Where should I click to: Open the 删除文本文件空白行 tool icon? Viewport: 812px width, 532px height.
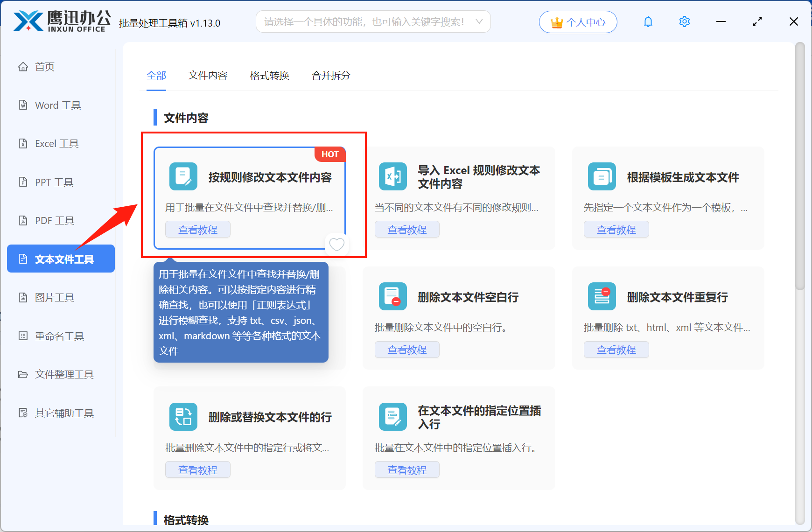[x=392, y=296]
